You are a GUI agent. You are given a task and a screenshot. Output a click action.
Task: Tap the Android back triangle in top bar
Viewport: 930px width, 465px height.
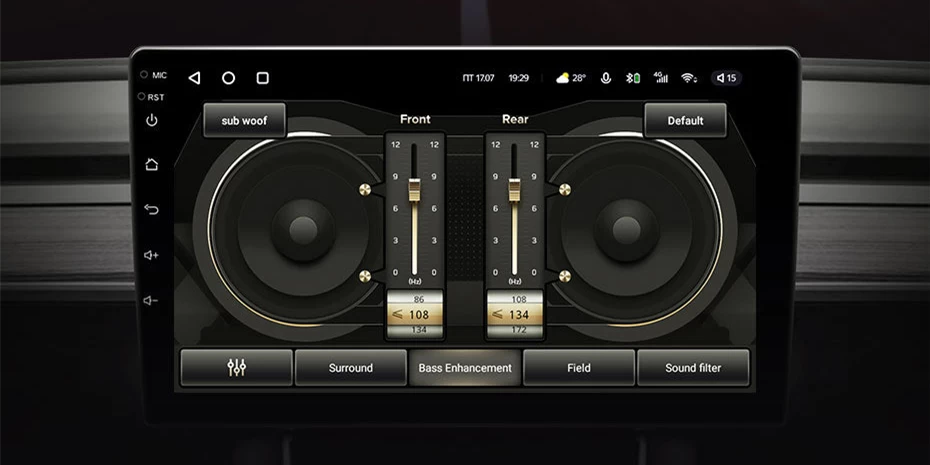(194, 78)
